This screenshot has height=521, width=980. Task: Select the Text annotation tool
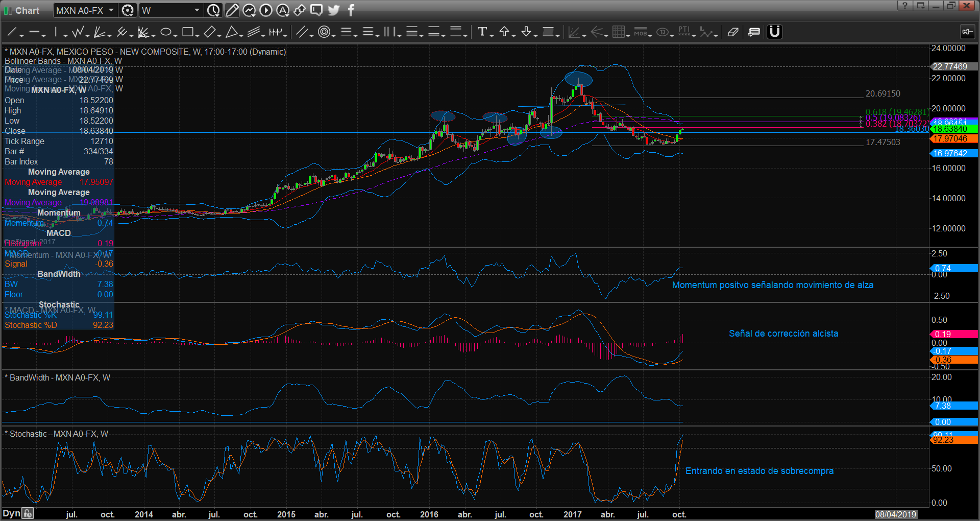(482, 32)
